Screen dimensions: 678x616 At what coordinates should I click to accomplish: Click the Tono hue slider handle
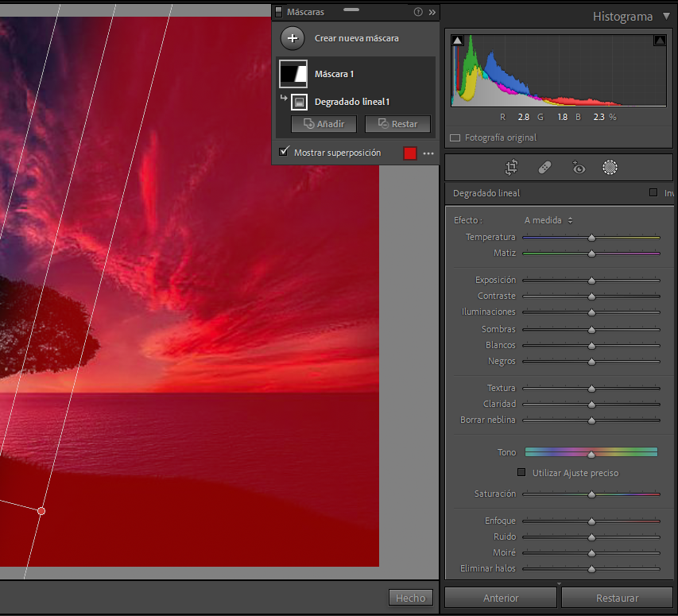click(x=591, y=455)
